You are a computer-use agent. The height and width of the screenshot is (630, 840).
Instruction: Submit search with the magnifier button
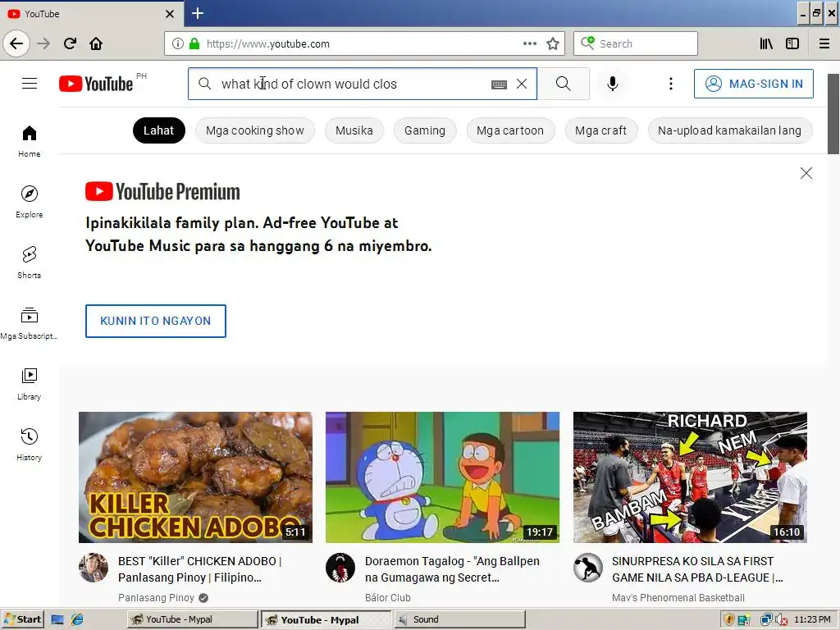click(563, 84)
